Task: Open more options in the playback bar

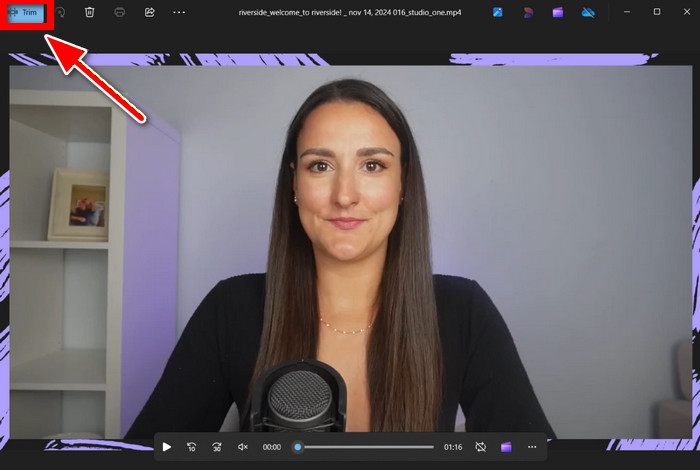Action: coord(532,447)
